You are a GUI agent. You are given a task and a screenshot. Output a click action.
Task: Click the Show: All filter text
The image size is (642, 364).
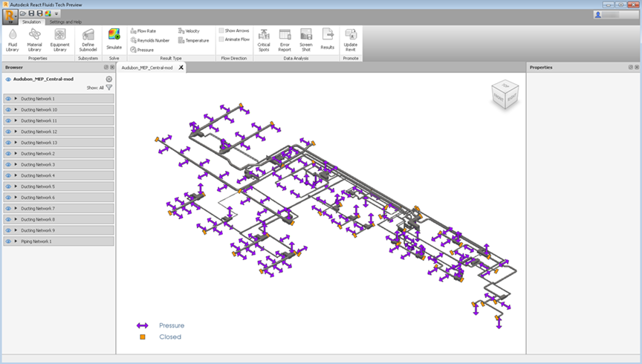95,88
